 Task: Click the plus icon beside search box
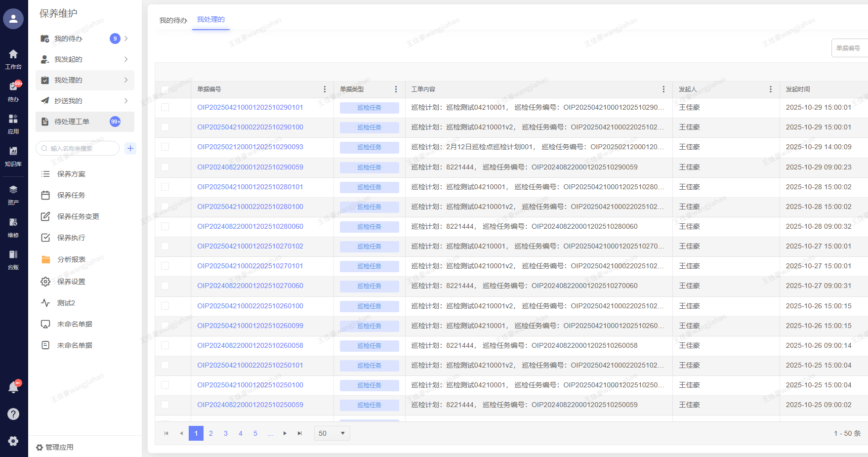[130, 148]
